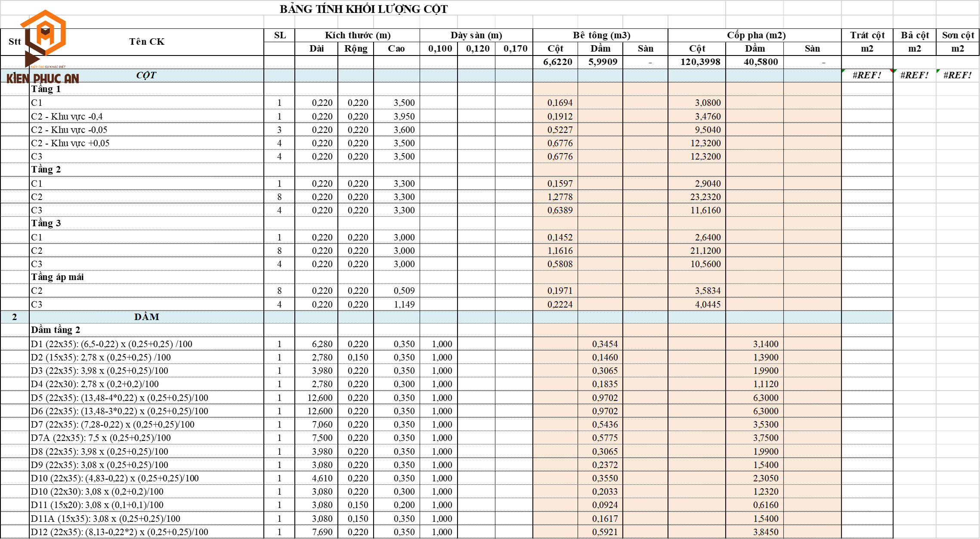Select the DẦM section header row cell
This screenshot has width=980, height=539.
(146, 317)
